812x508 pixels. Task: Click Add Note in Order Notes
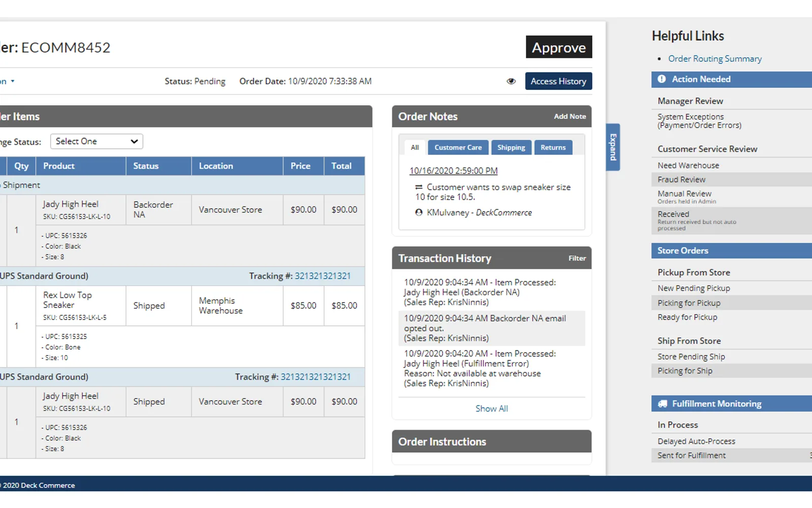pyautogui.click(x=570, y=116)
